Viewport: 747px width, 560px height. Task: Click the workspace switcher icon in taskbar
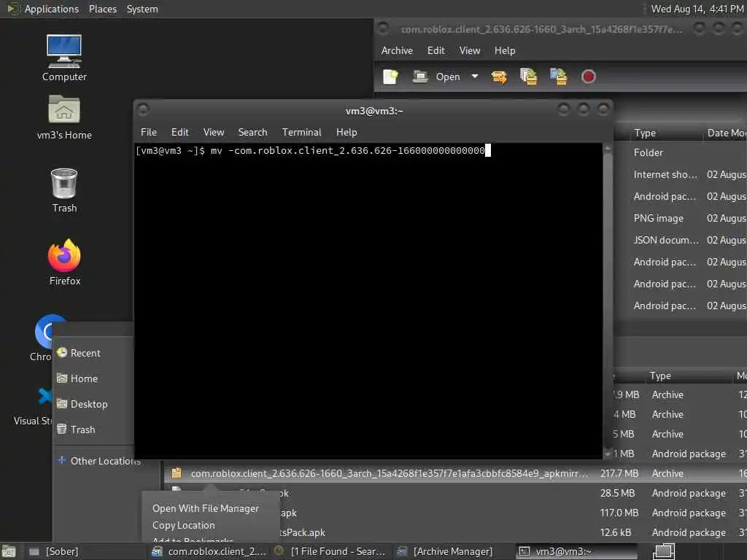(x=664, y=551)
